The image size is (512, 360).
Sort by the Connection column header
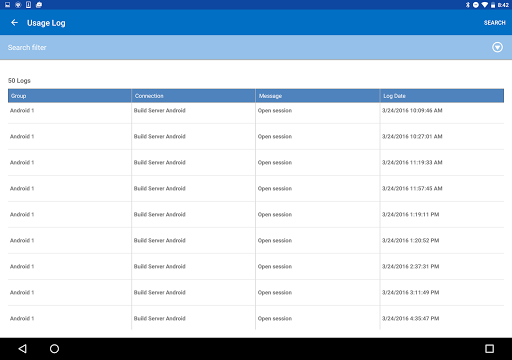[193, 96]
